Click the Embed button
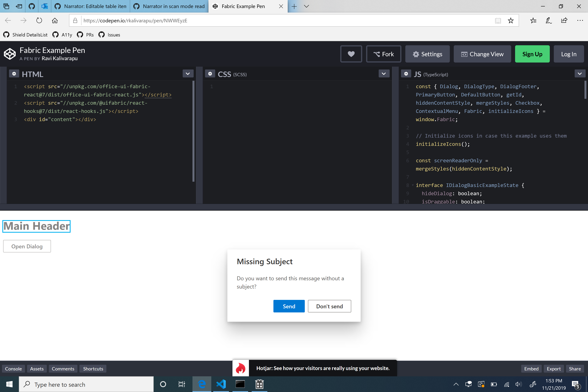 pyautogui.click(x=531, y=368)
